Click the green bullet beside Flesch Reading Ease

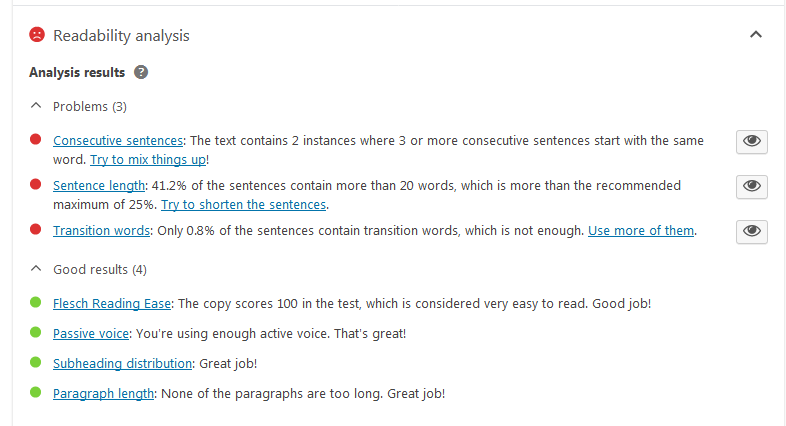click(36, 302)
